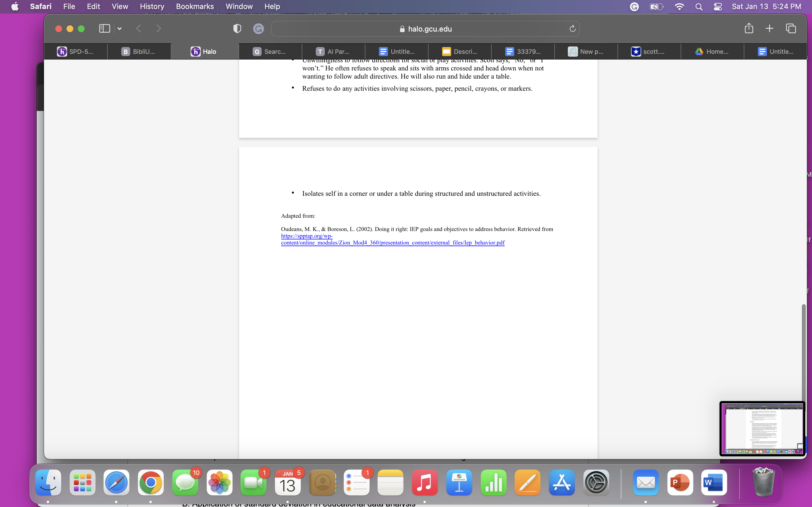Show the tab overview with the tabs icon
This screenshot has height=507, width=812.
791,28
